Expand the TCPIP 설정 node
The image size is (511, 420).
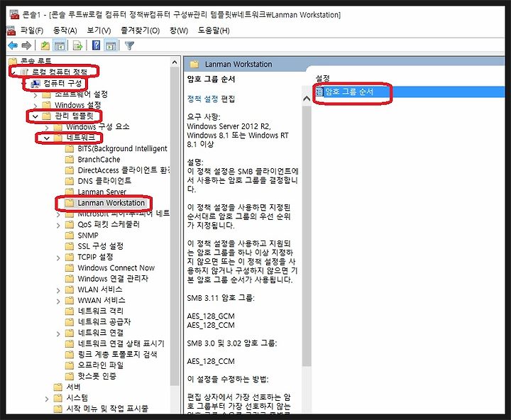tap(58, 258)
